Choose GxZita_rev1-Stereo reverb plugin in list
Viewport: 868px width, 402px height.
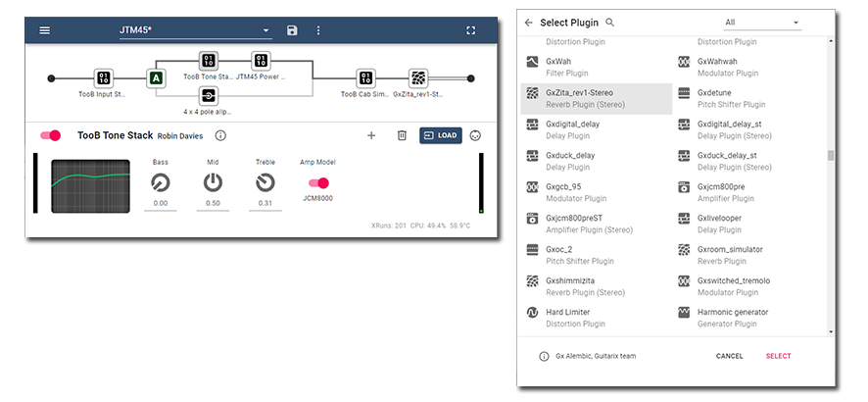click(597, 99)
